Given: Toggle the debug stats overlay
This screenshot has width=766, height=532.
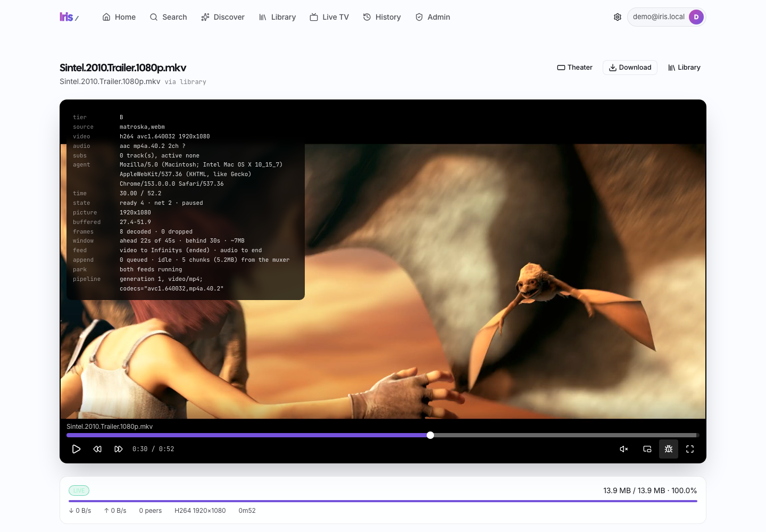Looking at the screenshot, I should 669,449.
